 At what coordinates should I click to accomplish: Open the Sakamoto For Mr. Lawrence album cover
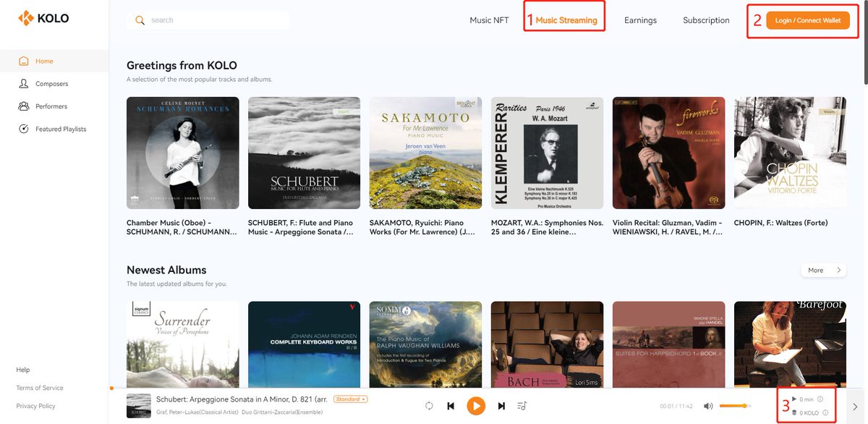pyautogui.click(x=425, y=153)
